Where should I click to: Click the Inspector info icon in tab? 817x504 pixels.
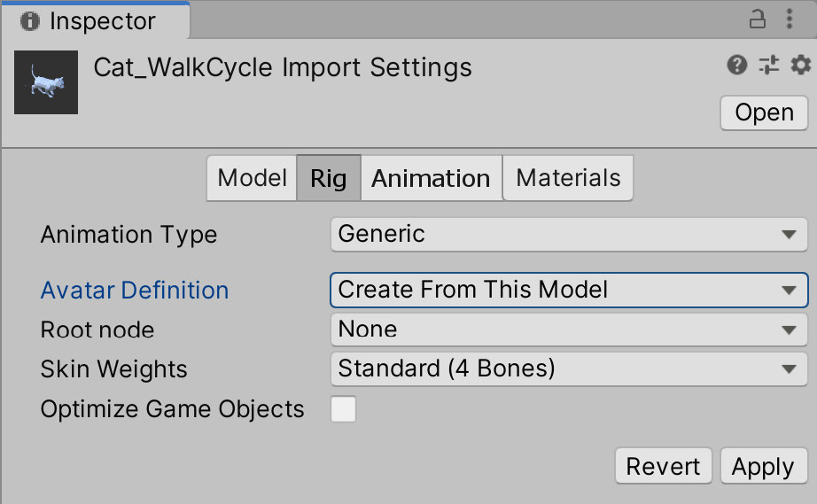tap(30, 20)
